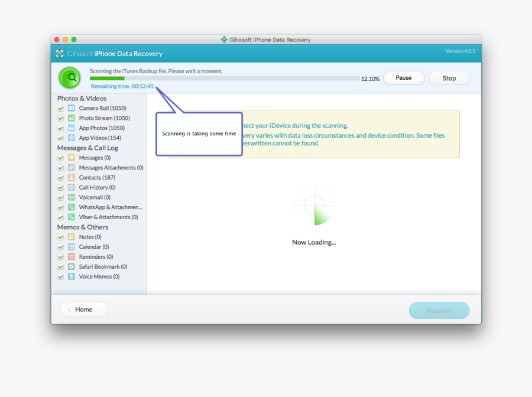Viewport: 532px width, 397px height.
Task: Uncheck the Messages checkbox
Action: coord(60,158)
